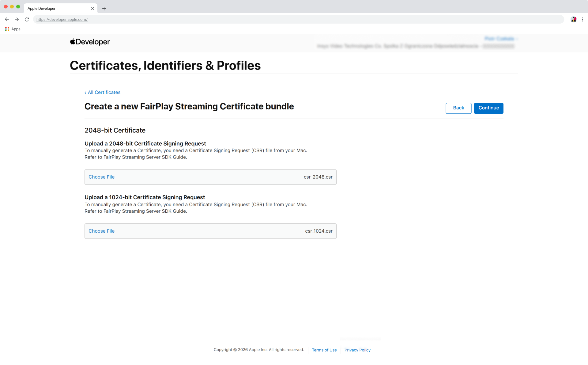Viewport: 588px width, 365px height.
Task: Click the Apple Developer logo
Action: 90,42
